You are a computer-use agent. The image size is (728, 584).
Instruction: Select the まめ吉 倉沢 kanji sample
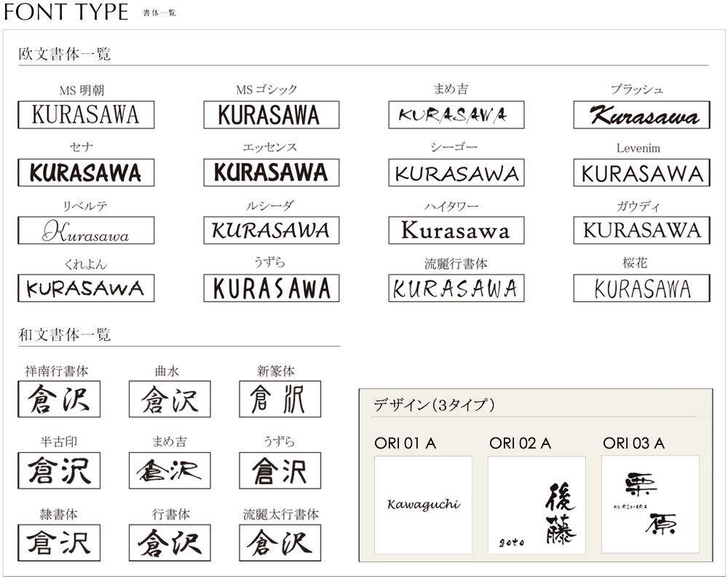[170, 470]
